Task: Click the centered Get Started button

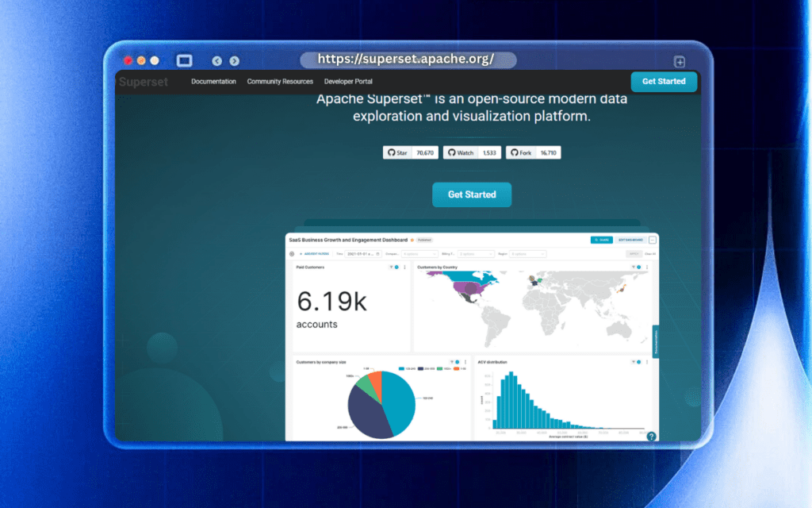Action: pos(472,194)
